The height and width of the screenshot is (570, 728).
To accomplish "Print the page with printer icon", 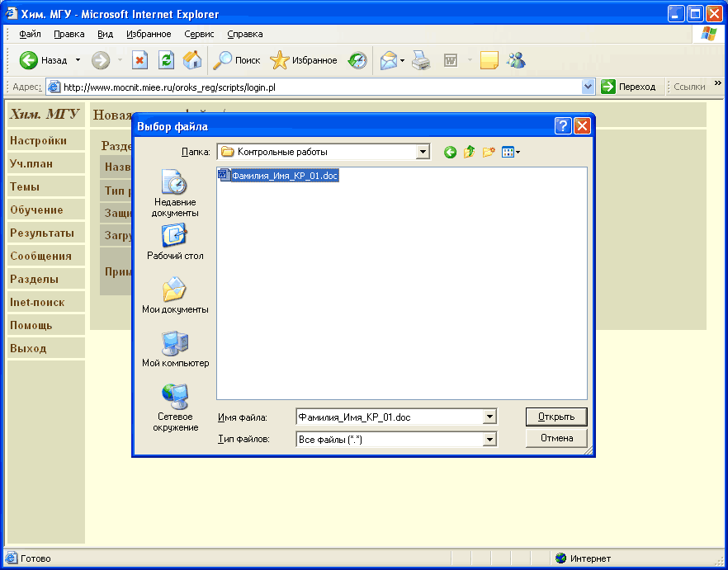I will click(x=421, y=60).
